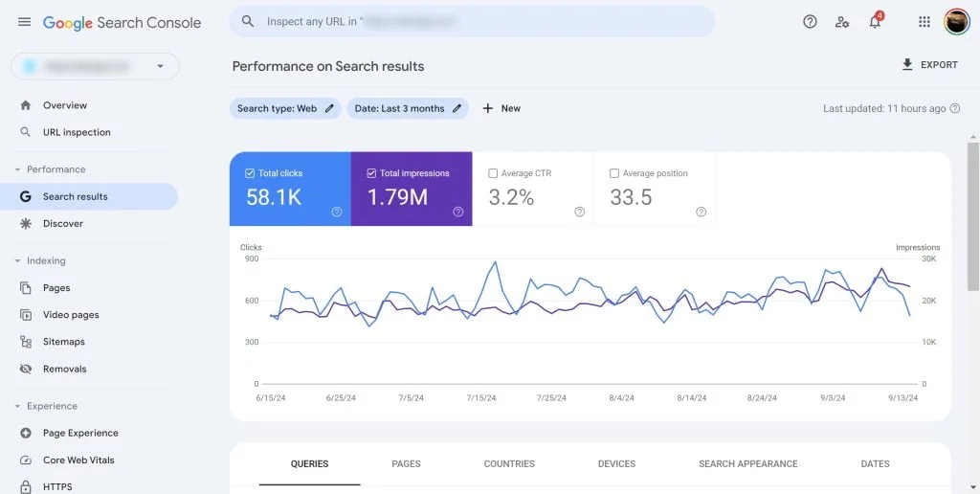Viewport: 980px width, 494px height.
Task: Click the Help question mark icon
Action: [810, 22]
